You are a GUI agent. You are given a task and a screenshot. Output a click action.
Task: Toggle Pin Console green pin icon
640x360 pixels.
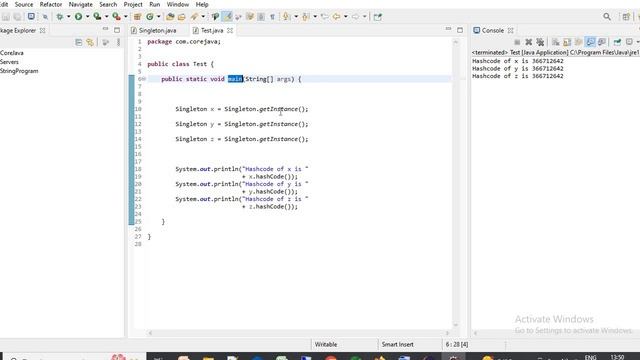(x=617, y=42)
